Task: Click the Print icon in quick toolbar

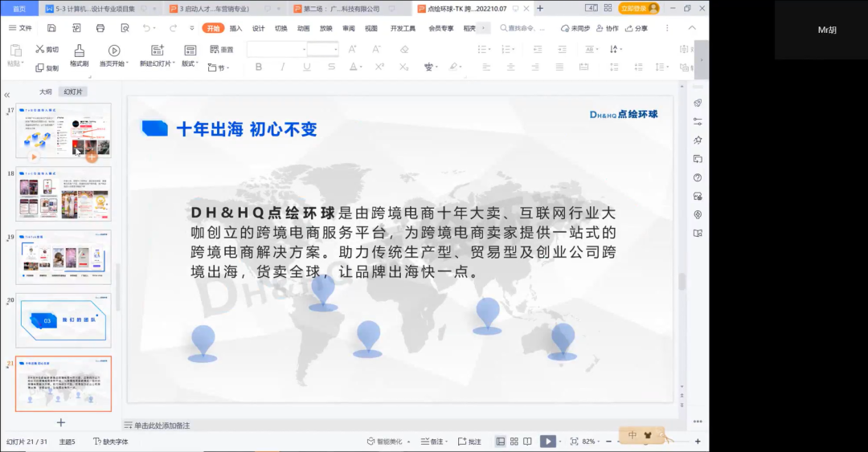Action: pos(100,27)
